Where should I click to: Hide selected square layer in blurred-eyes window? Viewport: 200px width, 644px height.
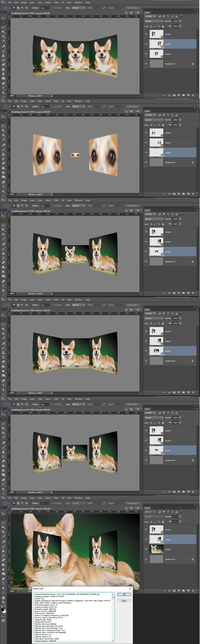(x=146, y=152)
